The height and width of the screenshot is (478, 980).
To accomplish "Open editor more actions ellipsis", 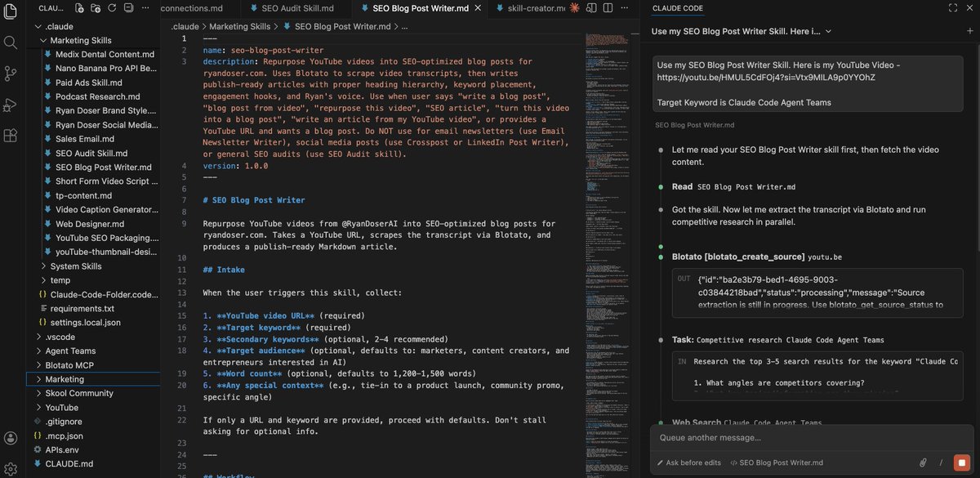I will tap(624, 8).
